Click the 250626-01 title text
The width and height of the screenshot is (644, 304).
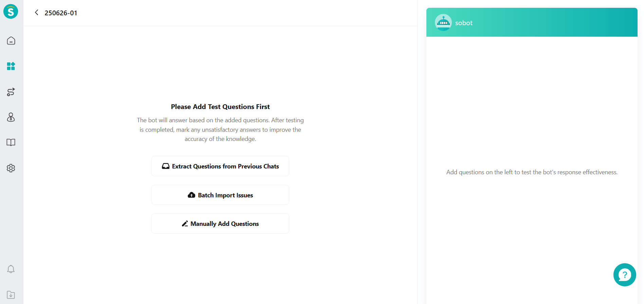[61, 13]
